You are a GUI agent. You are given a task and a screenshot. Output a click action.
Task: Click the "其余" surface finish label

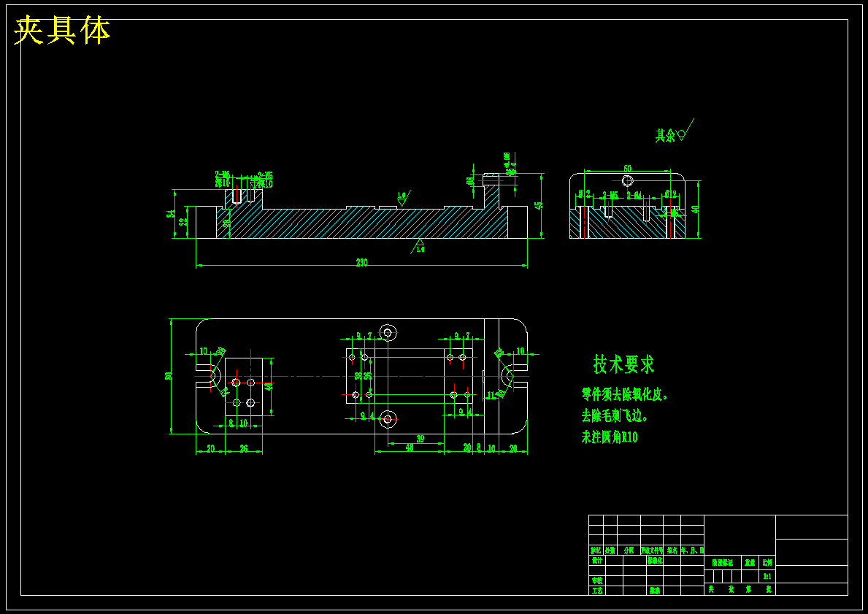point(665,136)
